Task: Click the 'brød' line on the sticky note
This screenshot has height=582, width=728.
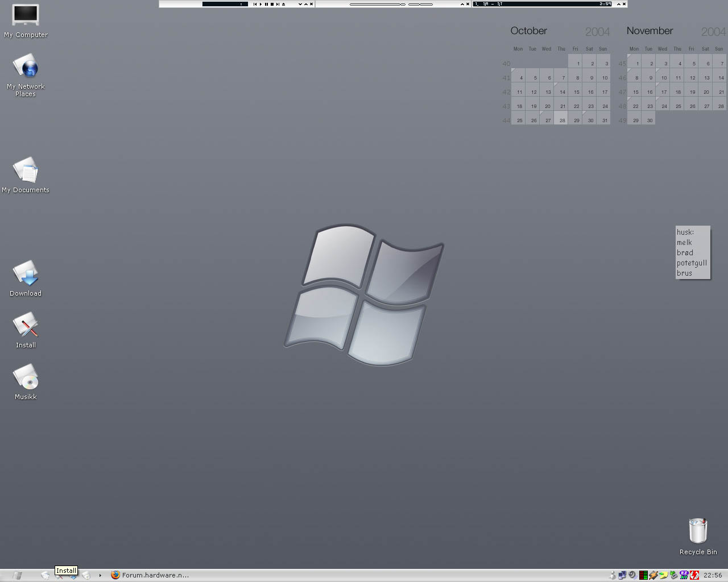Action: [x=685, y=252]
